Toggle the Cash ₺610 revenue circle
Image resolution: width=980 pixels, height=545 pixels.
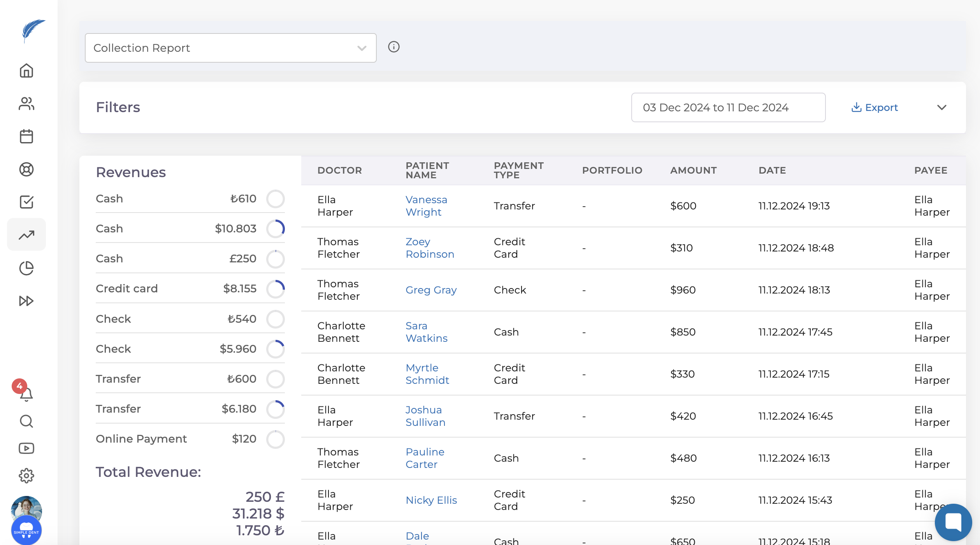click(275, 199)
